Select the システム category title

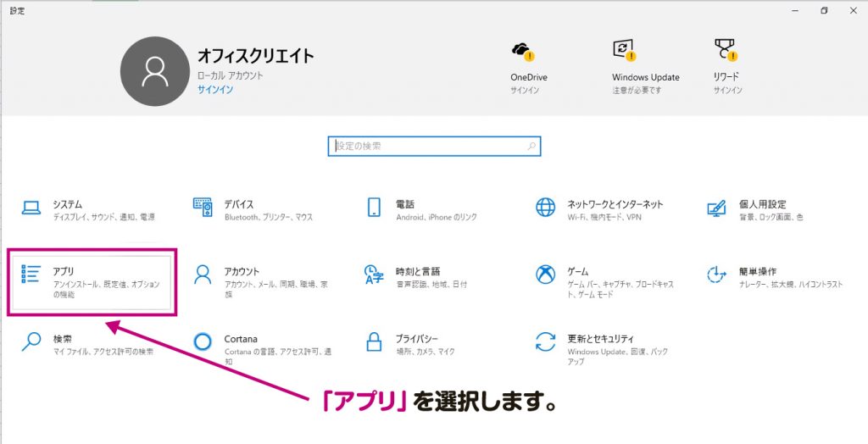68,204
